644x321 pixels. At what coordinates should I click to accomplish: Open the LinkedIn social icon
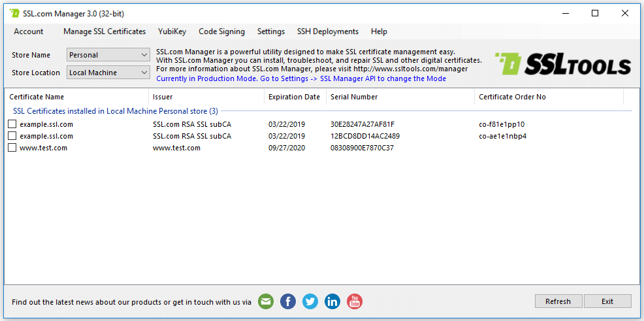tap(332, 301)
